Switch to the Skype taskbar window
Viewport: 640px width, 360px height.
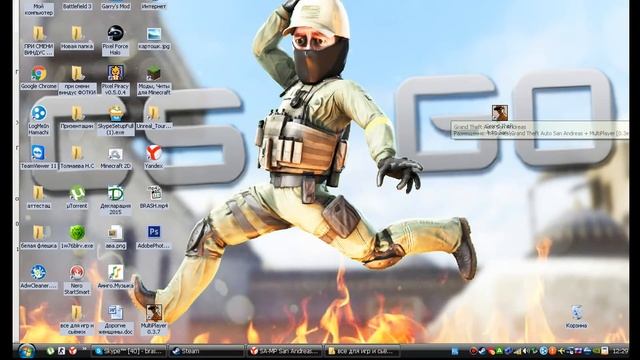click(129, 351)
